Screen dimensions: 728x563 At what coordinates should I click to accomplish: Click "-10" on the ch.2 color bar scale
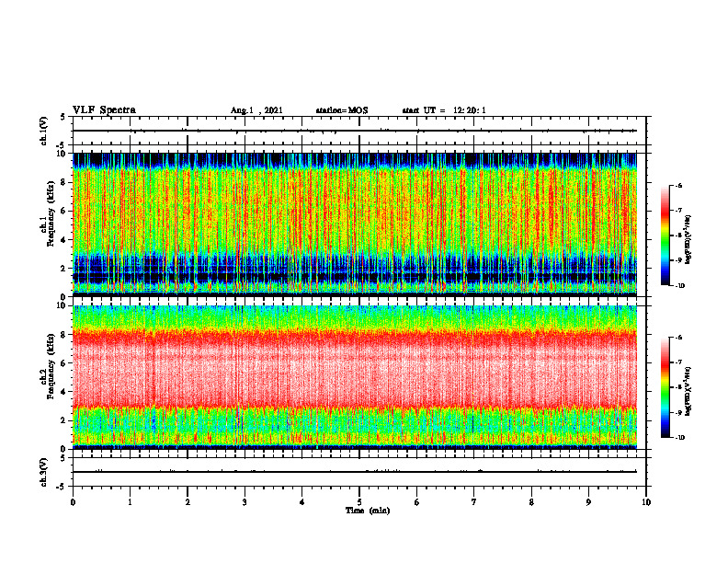pos(679,438)
